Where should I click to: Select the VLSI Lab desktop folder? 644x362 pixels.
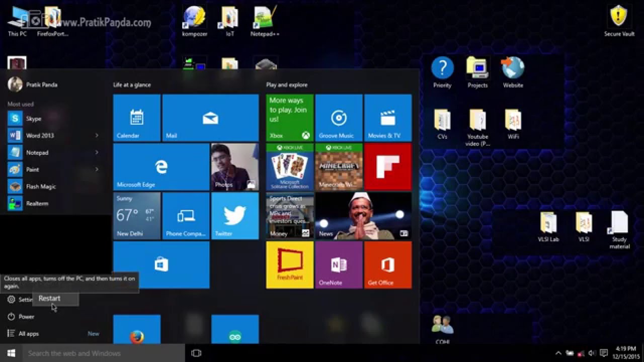pos(548,227)
